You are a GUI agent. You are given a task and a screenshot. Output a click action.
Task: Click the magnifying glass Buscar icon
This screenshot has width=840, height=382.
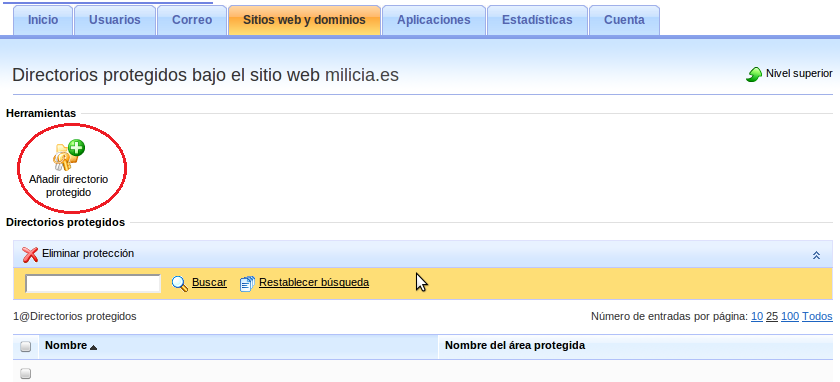(x=179, y=283)
